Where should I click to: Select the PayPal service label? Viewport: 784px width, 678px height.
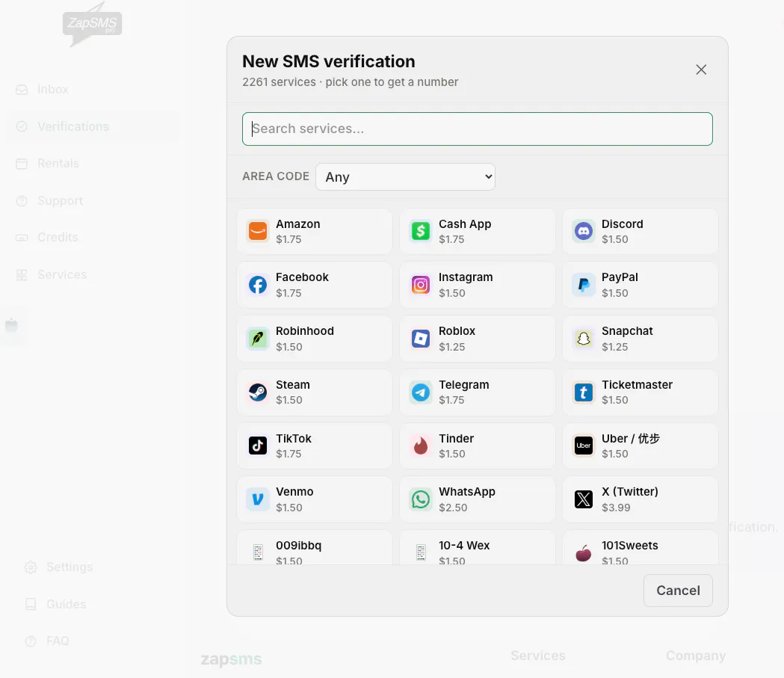[x=620, y=277]
